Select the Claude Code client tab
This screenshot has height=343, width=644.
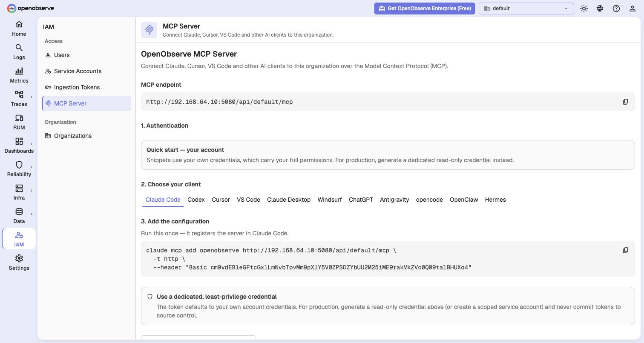pos(163,200)
